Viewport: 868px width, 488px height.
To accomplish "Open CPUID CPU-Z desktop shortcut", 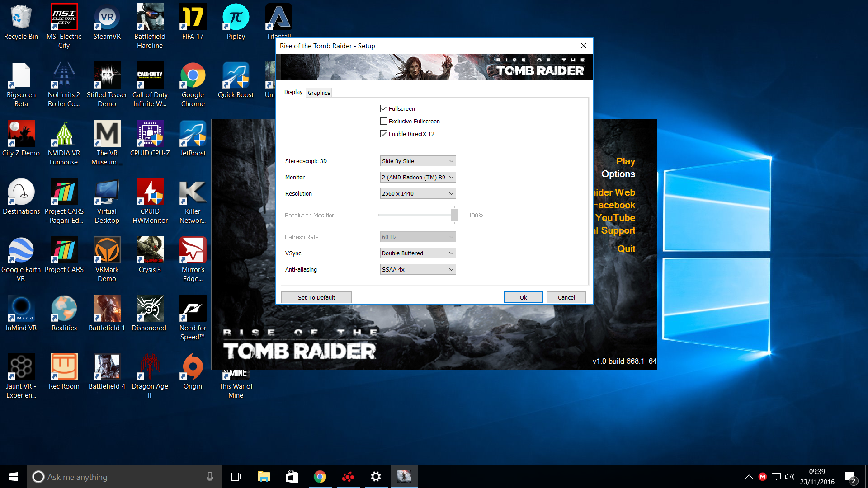I will point(150,139).
